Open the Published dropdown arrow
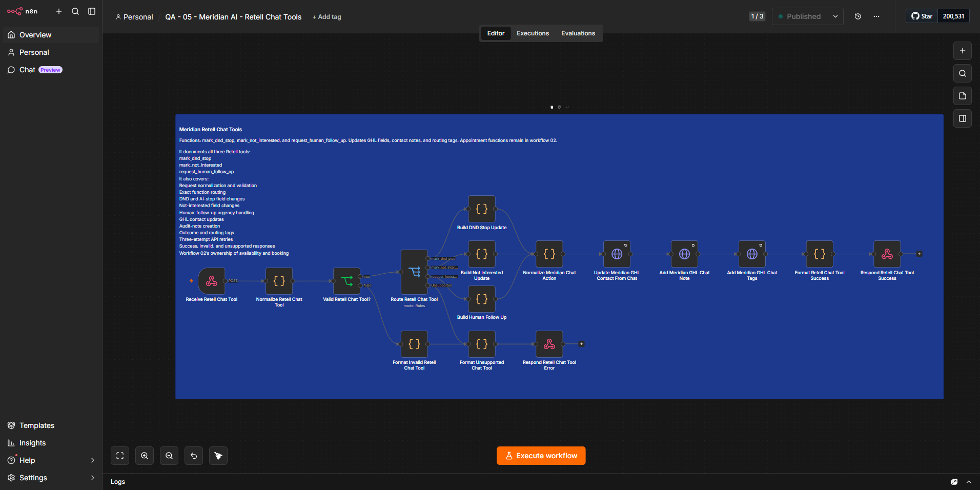The image size is (980, 490). [835, 16]
